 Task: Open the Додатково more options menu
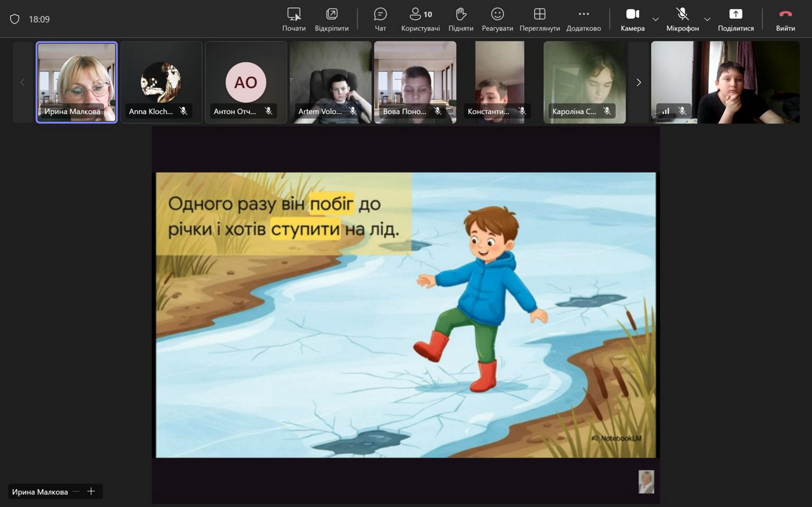(x=583, y=19)
